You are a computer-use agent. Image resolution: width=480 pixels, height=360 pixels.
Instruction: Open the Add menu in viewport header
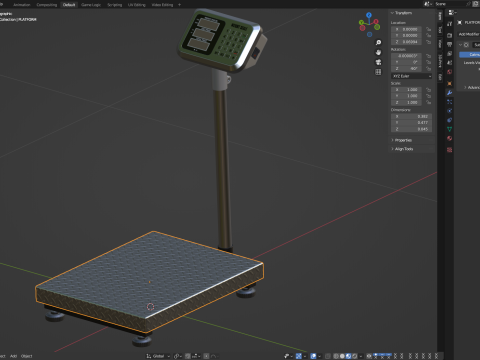pos(13,356)
